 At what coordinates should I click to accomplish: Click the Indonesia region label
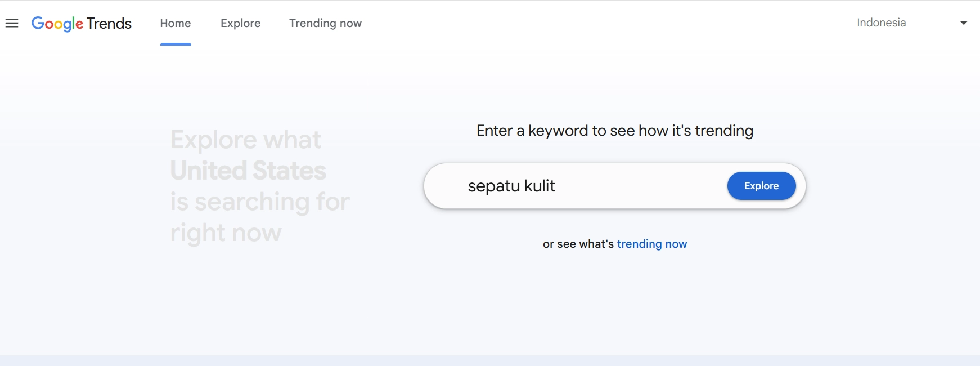tap(882, 23)
